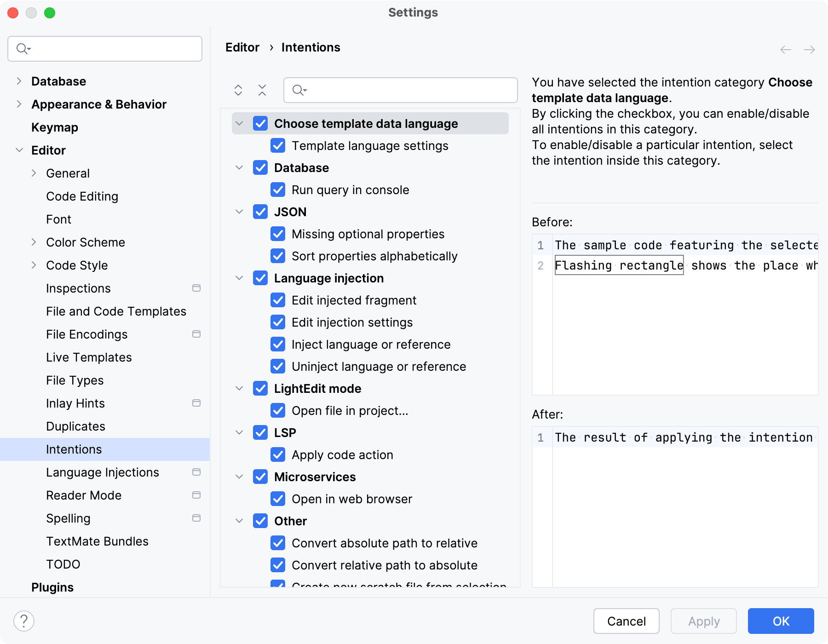Viewport: 828px width, 644px height.
Task: Disable the Run query in console intention
Action: [278, 190]
